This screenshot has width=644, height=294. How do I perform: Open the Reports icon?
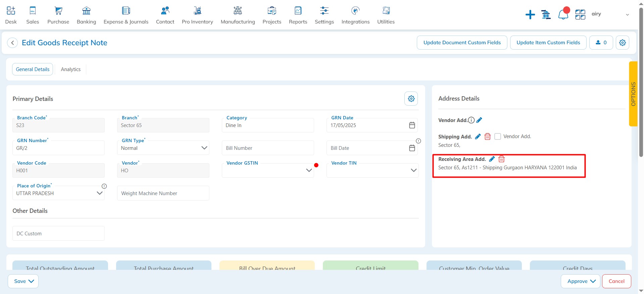(298, 11)
